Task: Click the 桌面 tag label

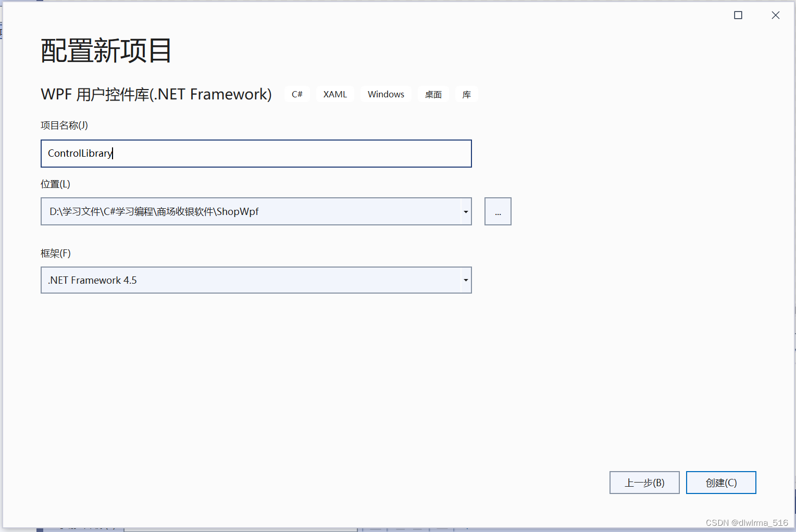Action: (433, 94)
